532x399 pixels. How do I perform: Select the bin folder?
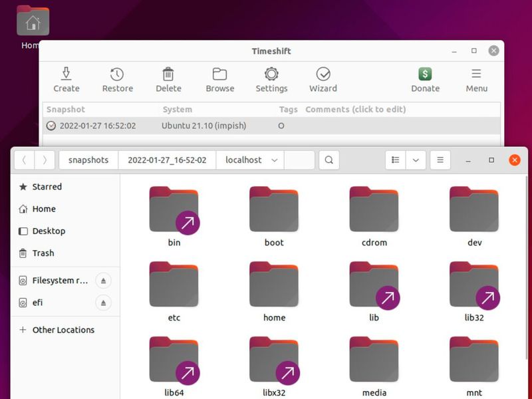174,217
